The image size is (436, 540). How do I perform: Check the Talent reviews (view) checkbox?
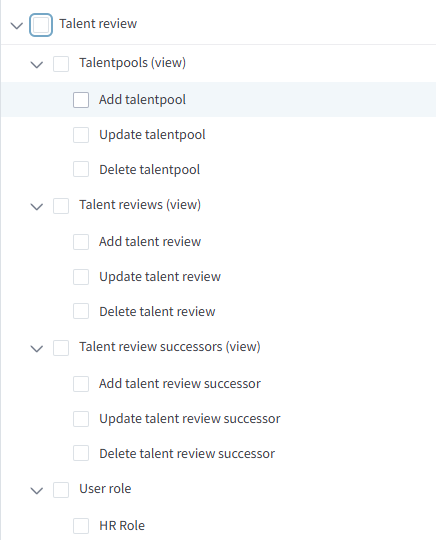[61, 206]
